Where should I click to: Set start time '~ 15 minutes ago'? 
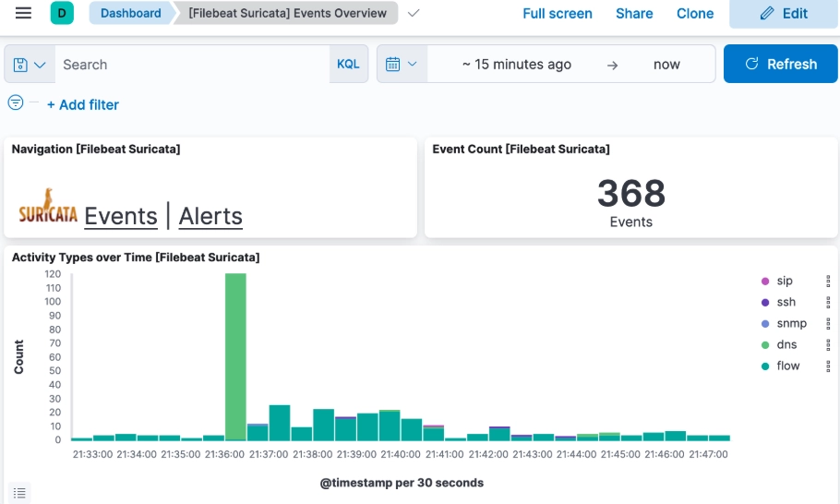point(517,65)
